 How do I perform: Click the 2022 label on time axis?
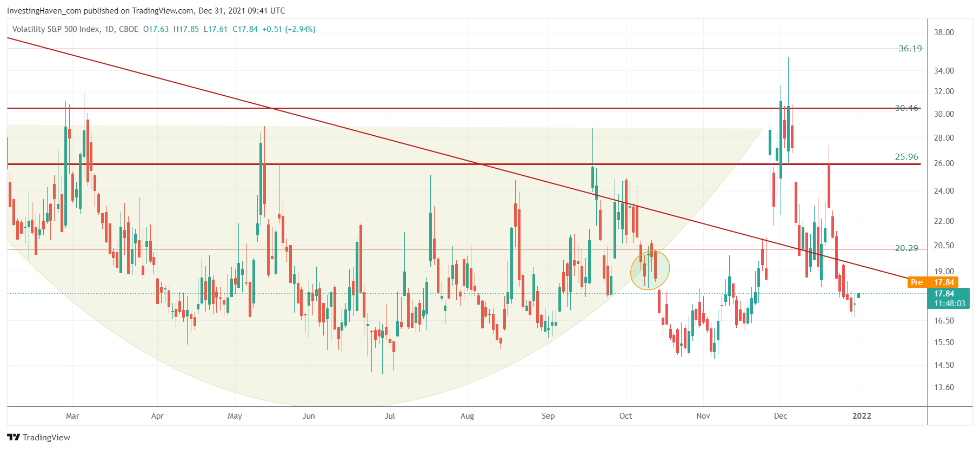pos(862,416)
